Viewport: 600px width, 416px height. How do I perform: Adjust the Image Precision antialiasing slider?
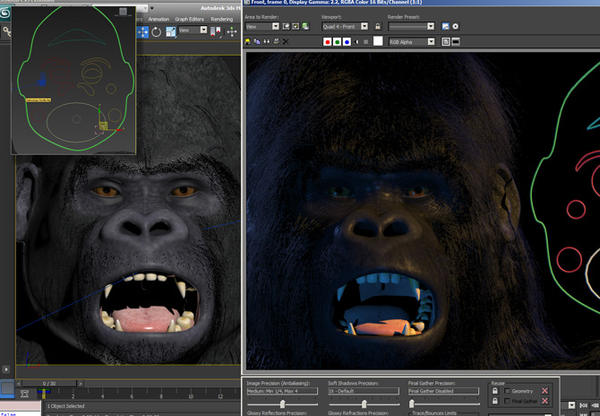click(x=283, y=402)
